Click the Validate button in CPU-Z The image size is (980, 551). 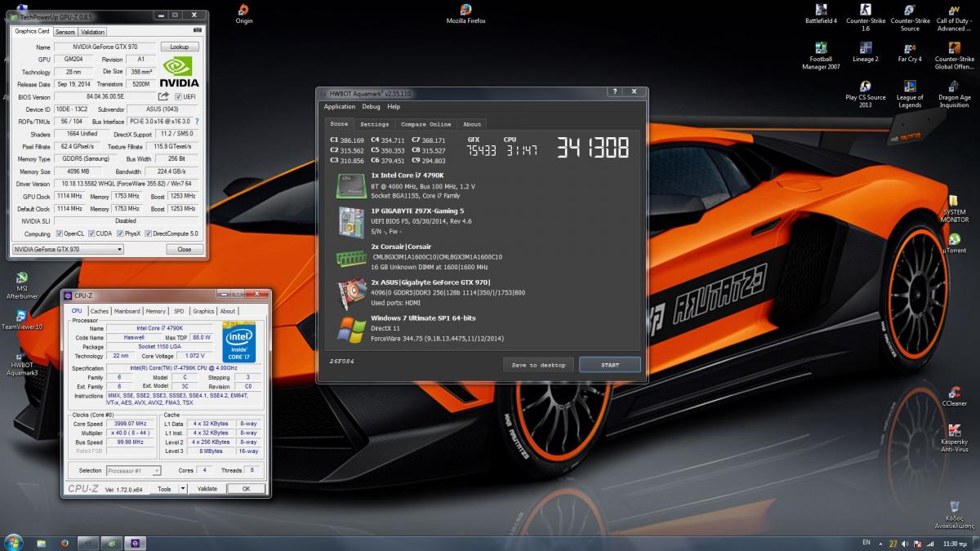point(207,488)
